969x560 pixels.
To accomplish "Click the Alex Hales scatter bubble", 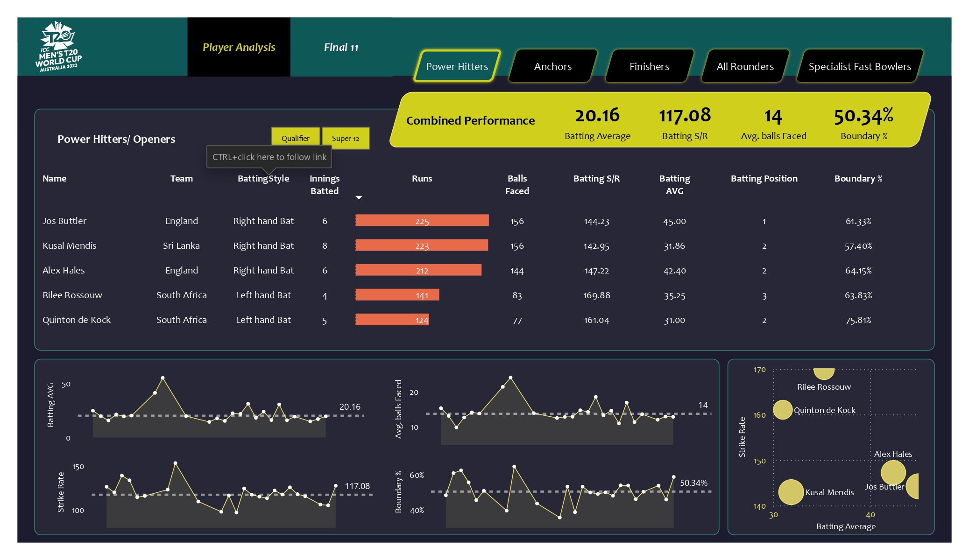I will tap(893, 472).
